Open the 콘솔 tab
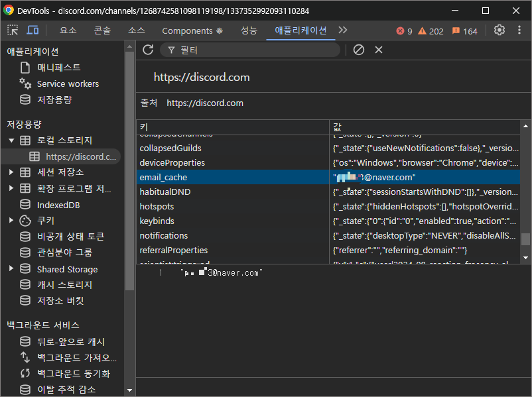Screen dimensions: 532x397 [x=102, y=30]
